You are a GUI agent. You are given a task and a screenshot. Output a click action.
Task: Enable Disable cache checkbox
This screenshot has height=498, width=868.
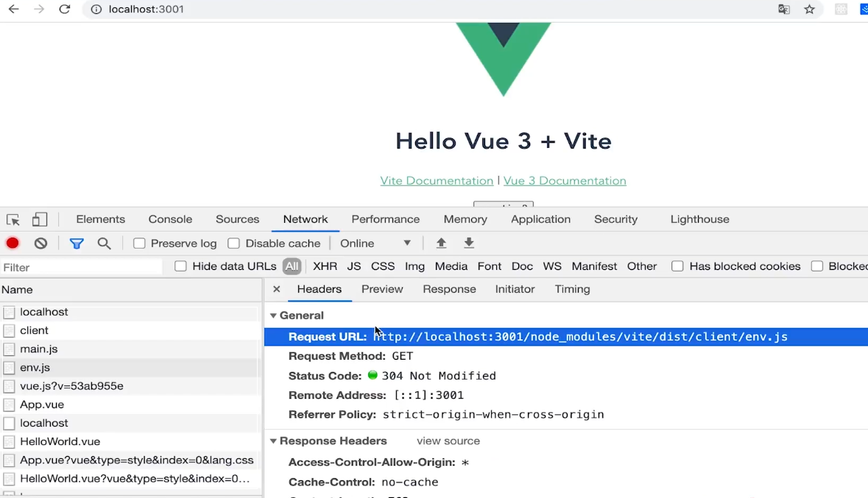click(233, 243)
